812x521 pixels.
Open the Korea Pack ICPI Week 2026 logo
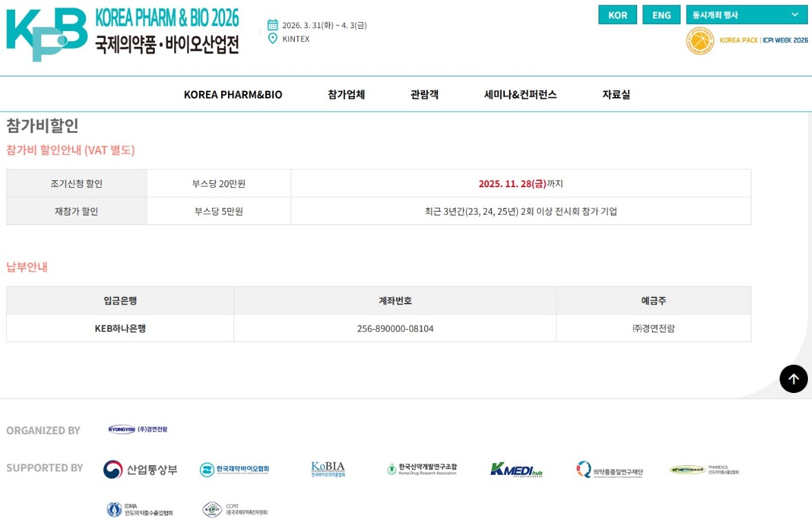[747, 41]
